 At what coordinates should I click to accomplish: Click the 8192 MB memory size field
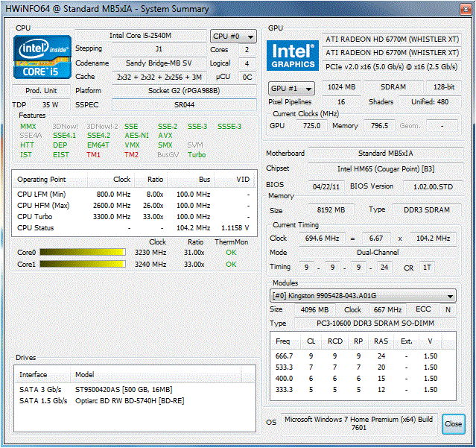point(331,210)
